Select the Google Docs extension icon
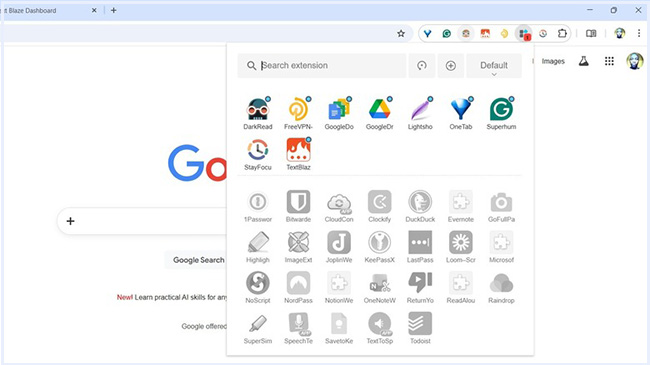Screen dimensions: 650x365 pyautogui.click(x=339, y=110)
